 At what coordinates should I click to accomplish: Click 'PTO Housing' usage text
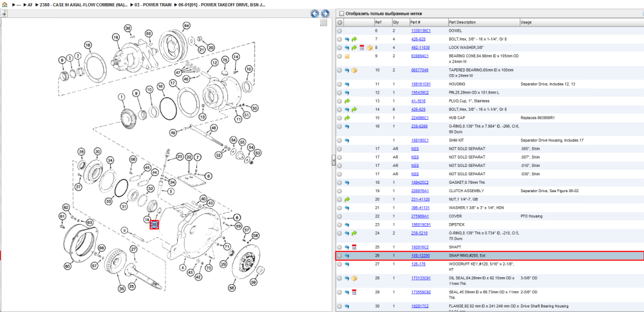point(533,216)
